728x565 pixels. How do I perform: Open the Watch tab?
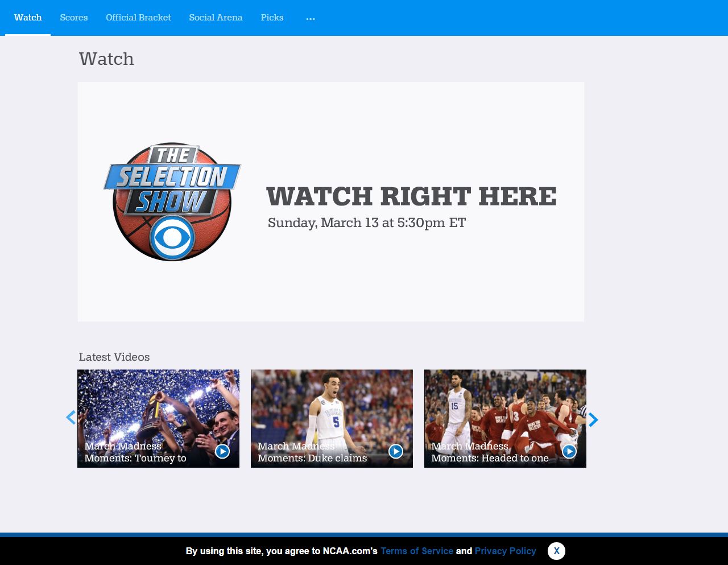tap(28, 18)
